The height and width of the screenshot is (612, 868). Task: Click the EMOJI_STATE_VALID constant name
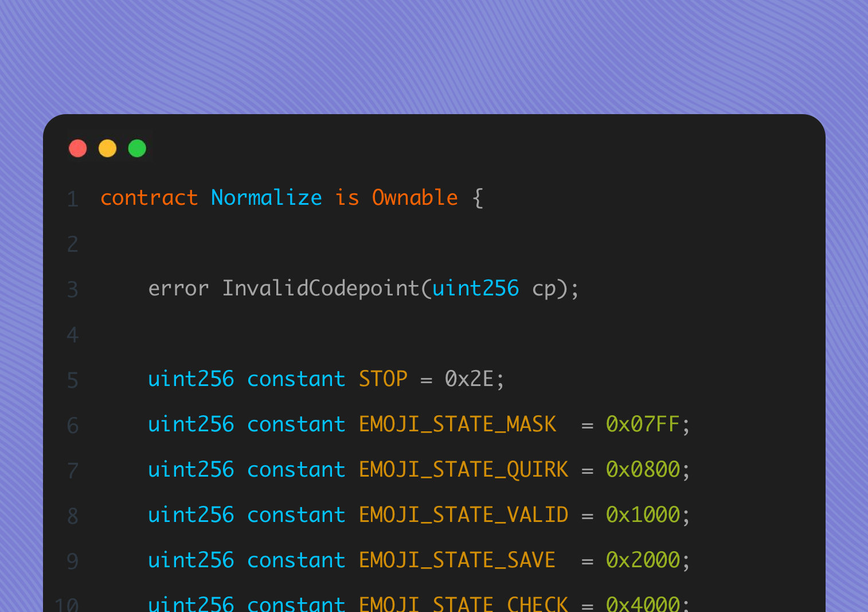(463, 515)
